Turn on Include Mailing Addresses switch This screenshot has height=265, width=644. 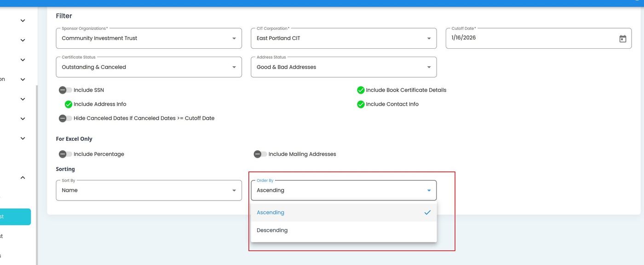coord(260,154)
